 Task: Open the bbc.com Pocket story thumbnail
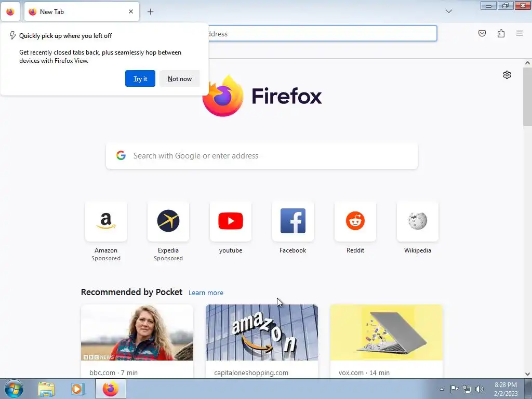coord(137,332)
